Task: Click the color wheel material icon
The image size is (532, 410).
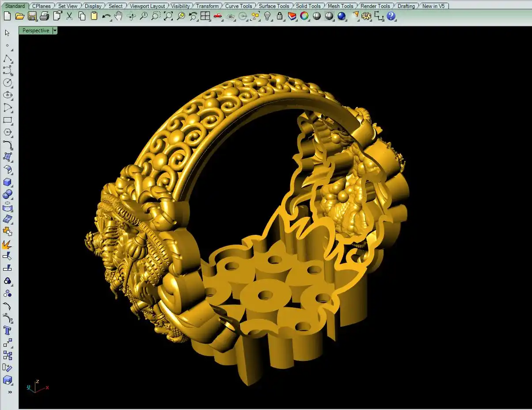Action: (304, 16)
